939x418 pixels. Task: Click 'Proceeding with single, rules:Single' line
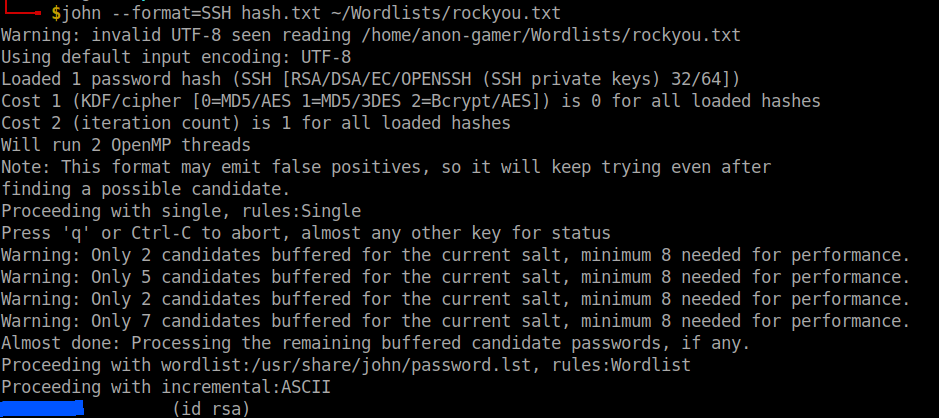181,211
